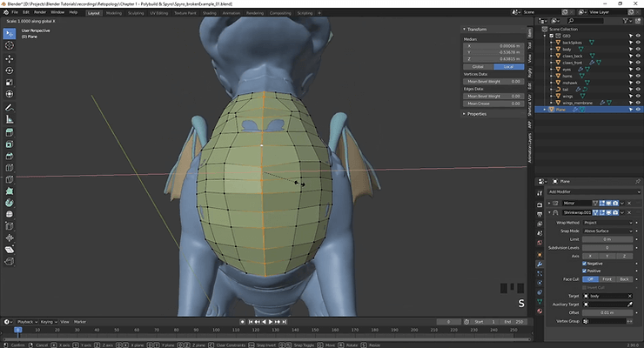
Task: Select the Scale tool
Action: coord(10,83)
